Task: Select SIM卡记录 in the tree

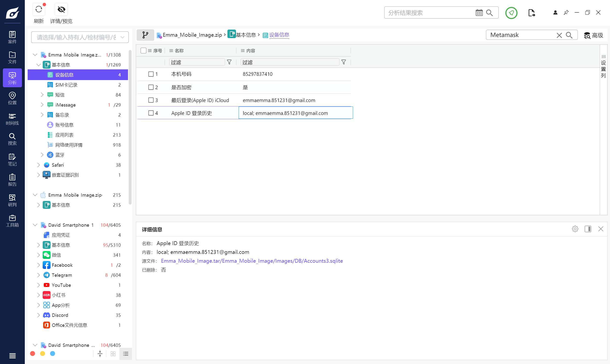Action: tap(66, 85)
